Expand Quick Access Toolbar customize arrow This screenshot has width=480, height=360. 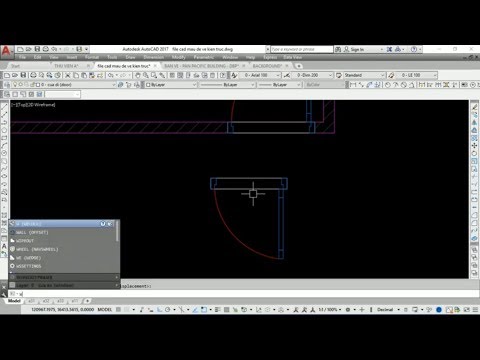coord(86,49)
